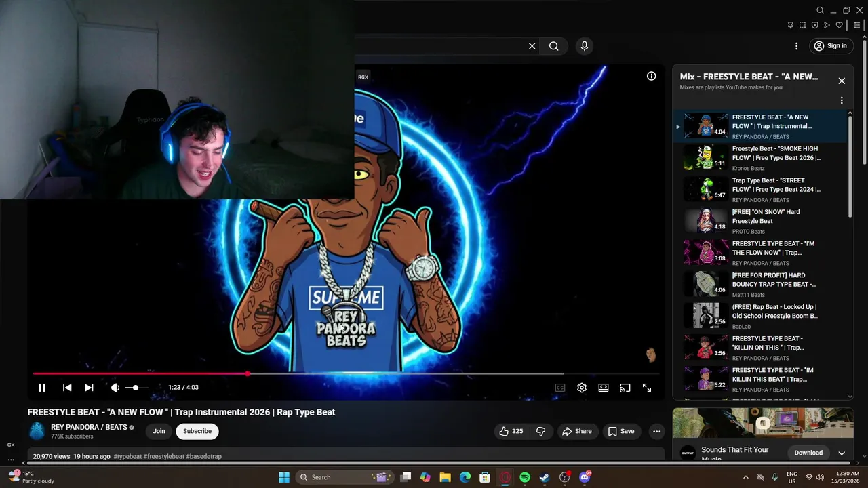Viewport: 868px width, 488px height.
Task: Click the #typebeat hashtag
Action: click(127, 457)
